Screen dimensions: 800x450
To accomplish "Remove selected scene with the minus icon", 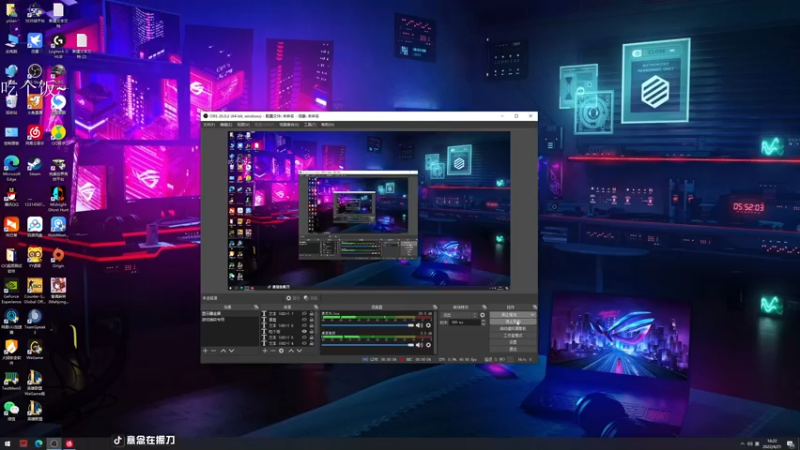I will tap(213, 351).
